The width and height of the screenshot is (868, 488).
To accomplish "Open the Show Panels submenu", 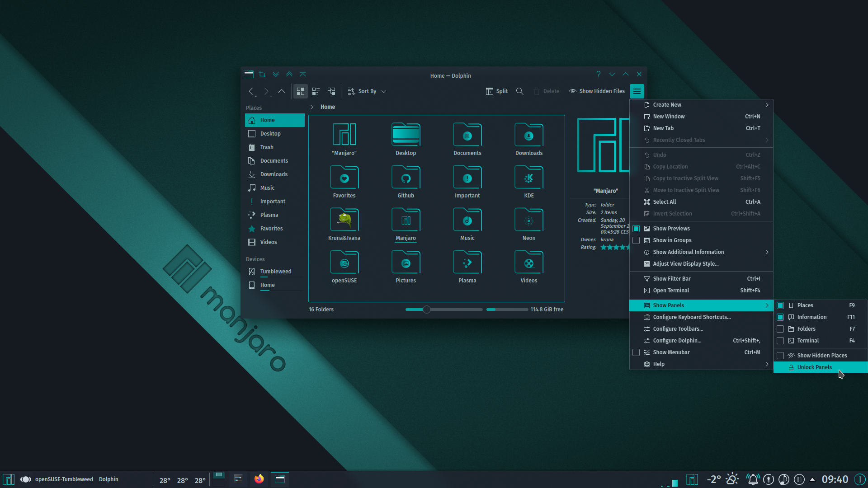I will pos(701,305).
